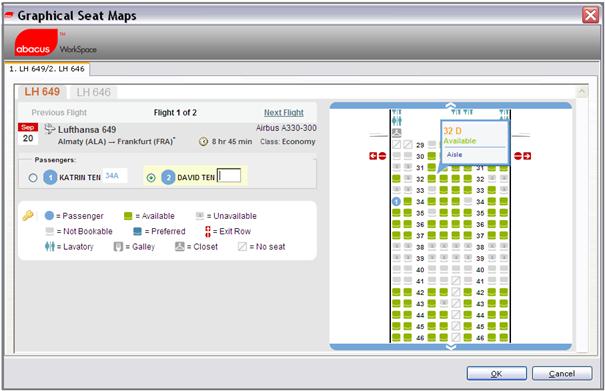605x391 pixels.
Task: Click the left exit row arrow icon
Action: point(373,156)
